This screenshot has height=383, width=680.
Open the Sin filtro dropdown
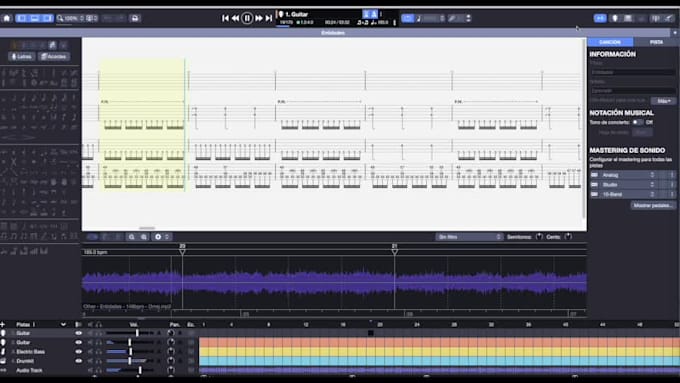coord(469,237)
